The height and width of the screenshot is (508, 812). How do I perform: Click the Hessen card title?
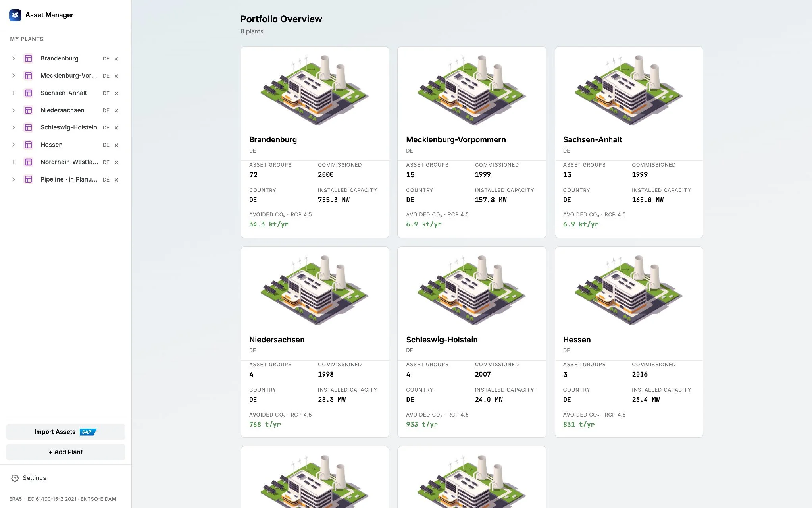coord(577,340)
